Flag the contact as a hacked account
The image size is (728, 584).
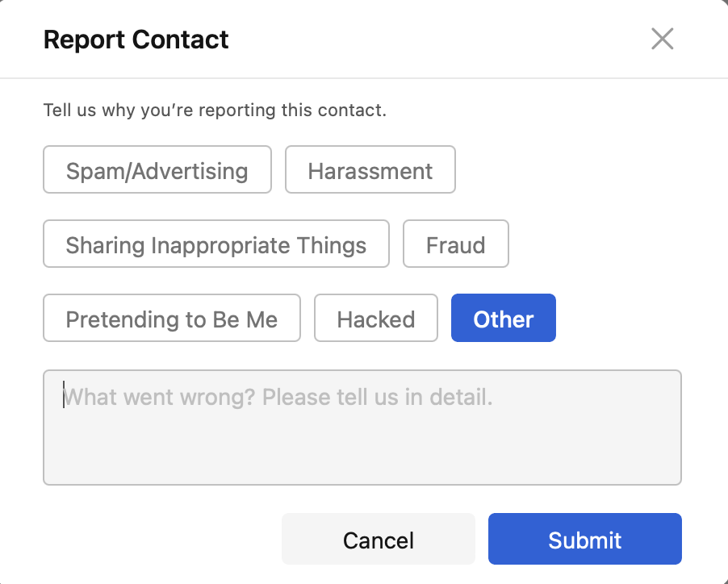pyautogui.click(x=376, y=319)
